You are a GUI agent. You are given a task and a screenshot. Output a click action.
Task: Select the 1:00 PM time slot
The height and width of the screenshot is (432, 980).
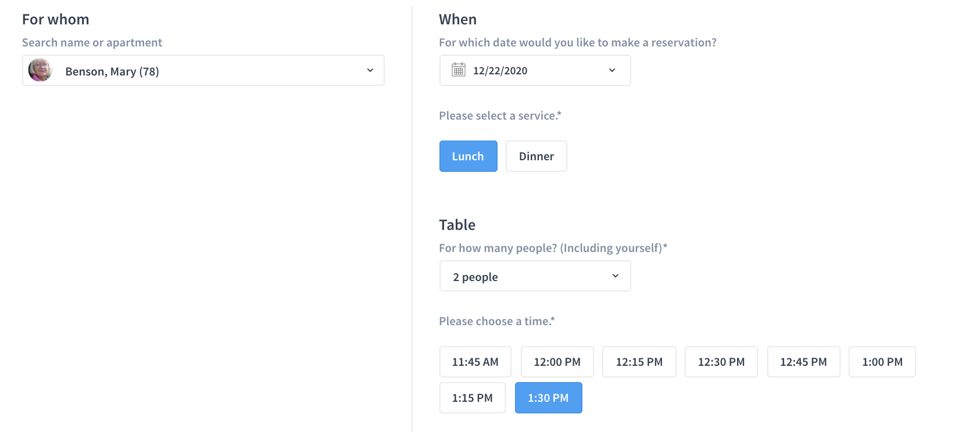(882, 362)
